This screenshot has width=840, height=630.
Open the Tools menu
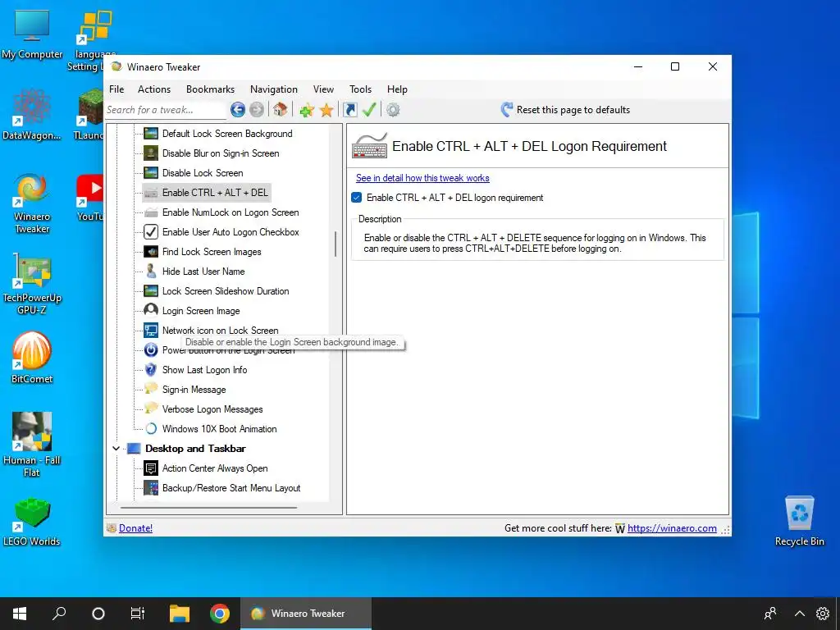(x=361, y=89)
